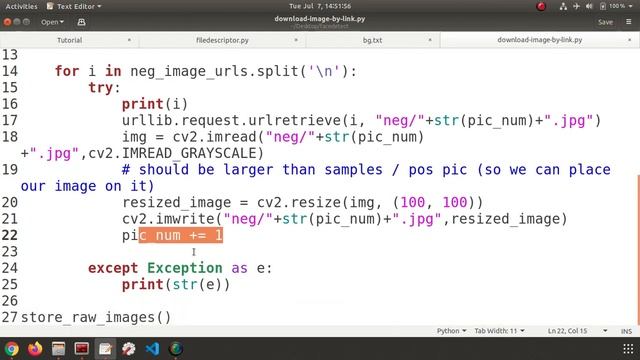This screenshot has height=360, width=640.
Task: Switch to the bg.txt tab
Action: pos(372,40)
